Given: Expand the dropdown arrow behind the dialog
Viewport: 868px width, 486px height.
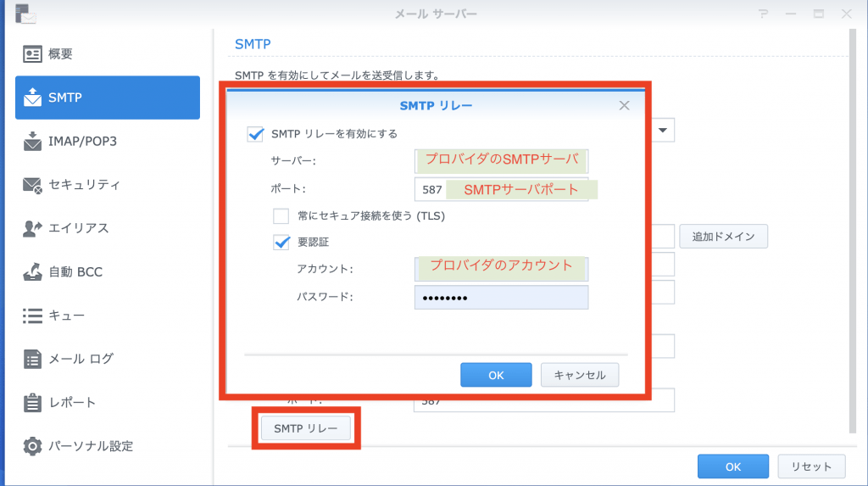Looking at the screenshot, I should (x=663, y=131).
